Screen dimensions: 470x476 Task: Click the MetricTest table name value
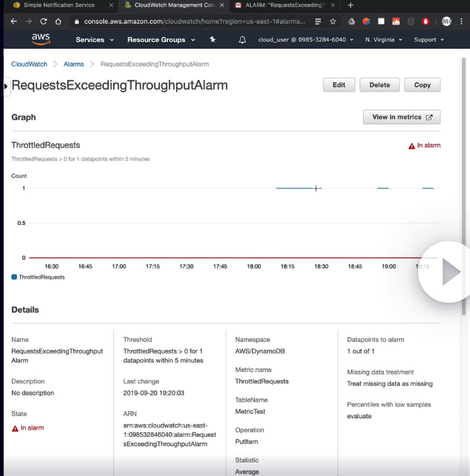coord(250,412)
